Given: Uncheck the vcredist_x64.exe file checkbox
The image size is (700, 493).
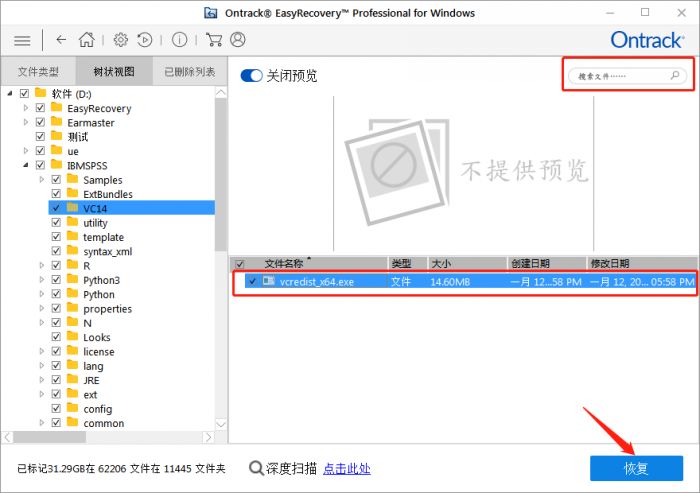Looking at the screenshot, I should coord(252,281).
